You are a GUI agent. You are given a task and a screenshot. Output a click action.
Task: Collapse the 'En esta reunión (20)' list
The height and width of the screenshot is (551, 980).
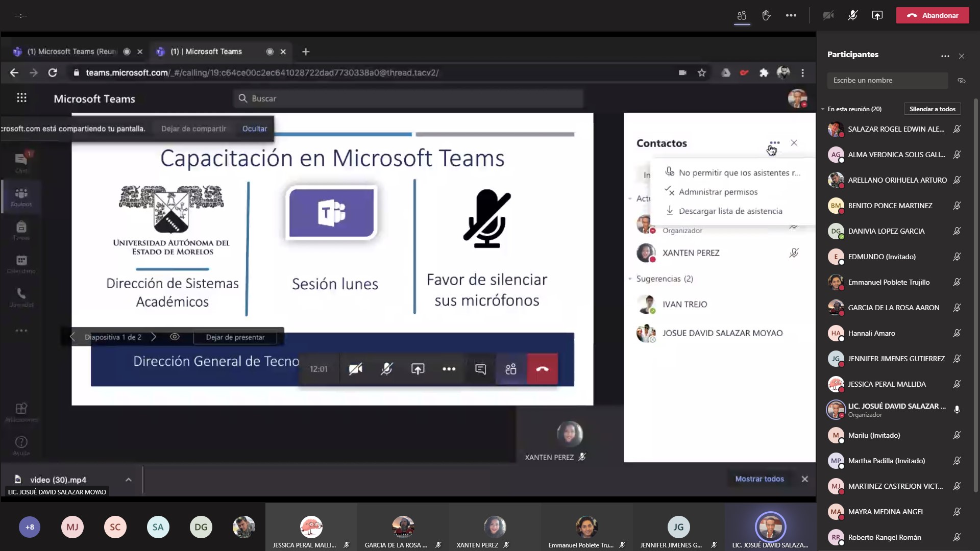tap(823, 109)
